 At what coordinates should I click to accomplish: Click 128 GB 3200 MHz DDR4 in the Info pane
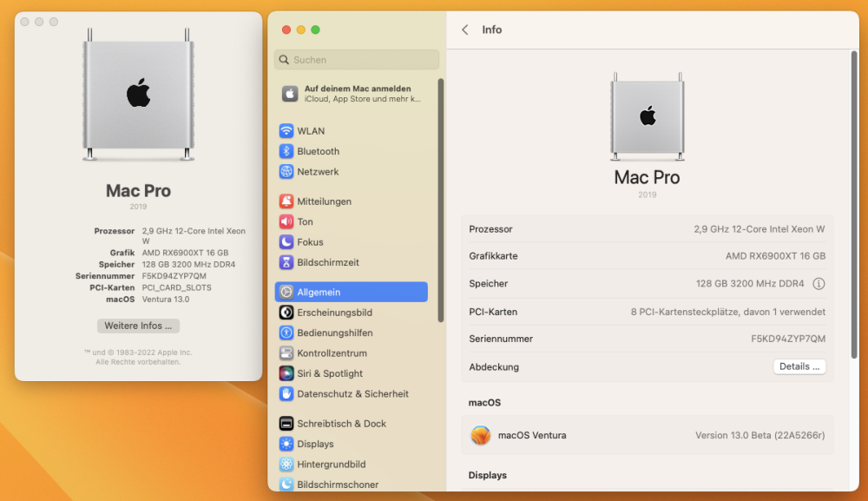(x=750, y=283)
